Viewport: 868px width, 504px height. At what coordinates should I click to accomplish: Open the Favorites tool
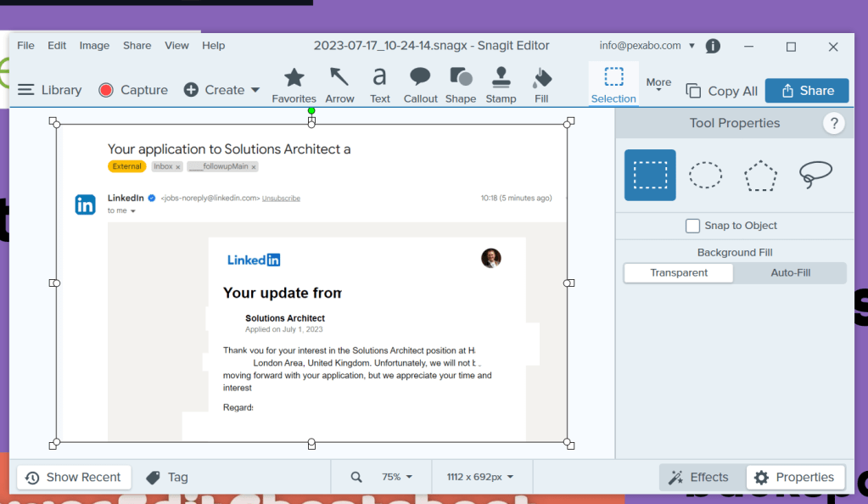coord(294,86)
